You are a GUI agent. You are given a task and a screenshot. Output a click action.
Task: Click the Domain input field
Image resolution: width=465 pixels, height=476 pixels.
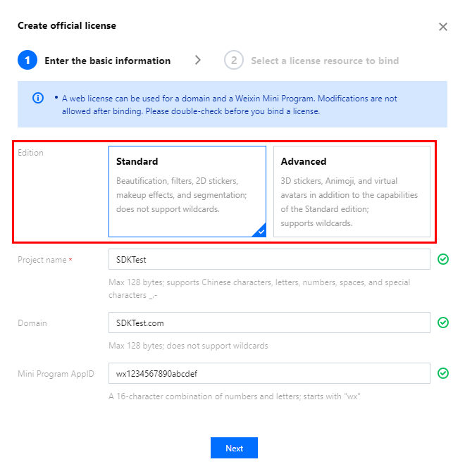coord(268,322)
